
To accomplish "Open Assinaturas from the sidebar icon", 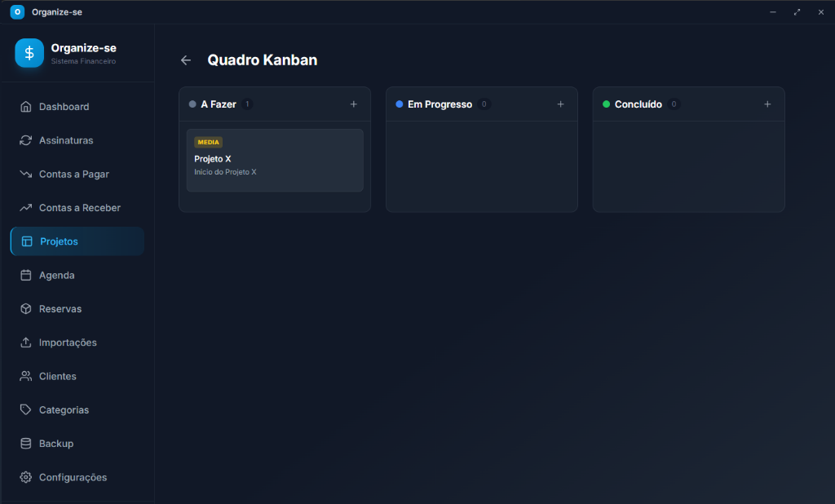I will tap(25, 140).
